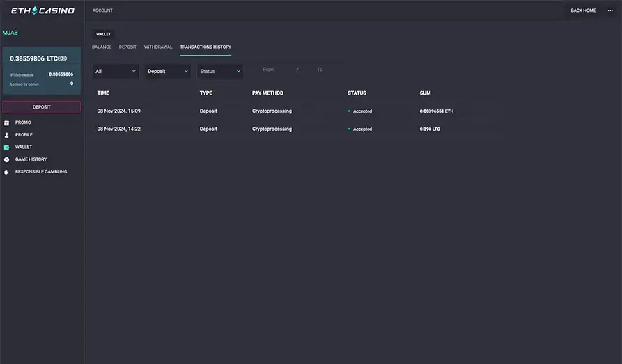Click the PAY METHOD column header
Image resolution: width=622 pixels, height=364 pixels.
pyautogui.click(x=267, y=93)
